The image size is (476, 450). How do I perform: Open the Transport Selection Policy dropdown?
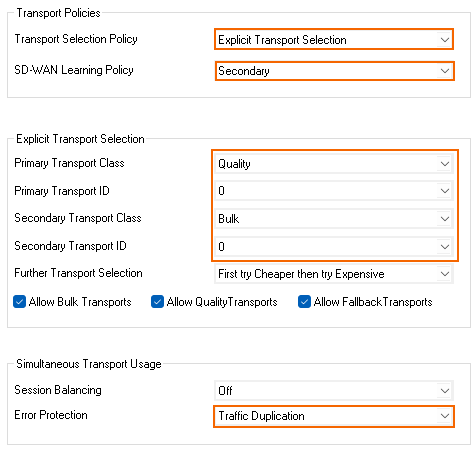(334, 39)
